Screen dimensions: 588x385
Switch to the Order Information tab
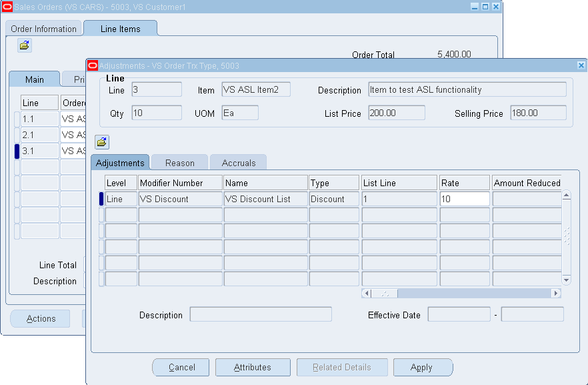(x=43, y=28)
